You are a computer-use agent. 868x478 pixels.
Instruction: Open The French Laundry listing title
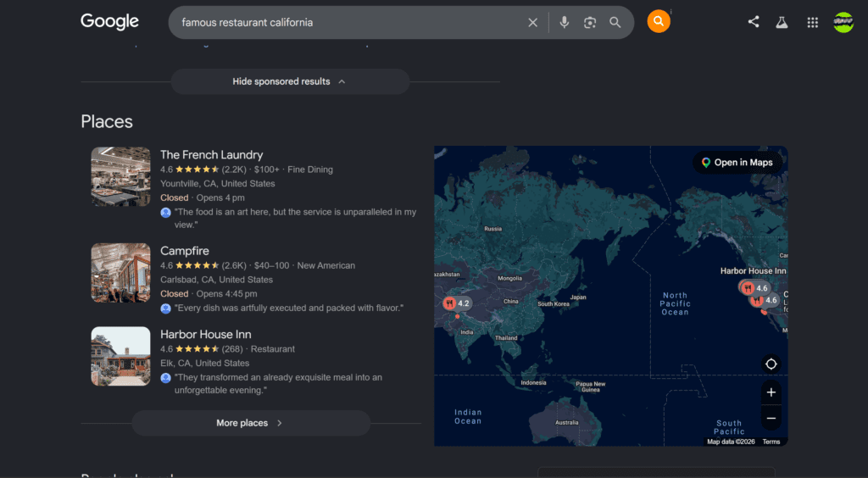pyautogui.click(x=211, y=155)
